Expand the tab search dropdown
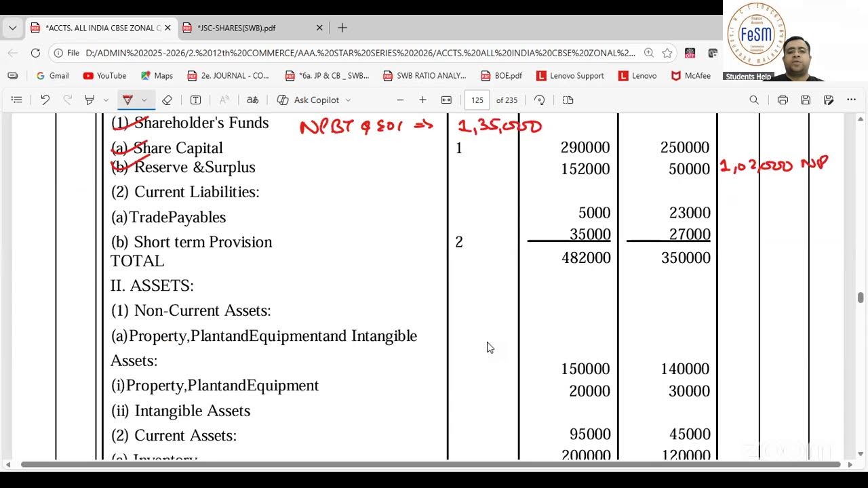This screenshot has height=488, width=868. pyautogui.click(x=12, y=28)
